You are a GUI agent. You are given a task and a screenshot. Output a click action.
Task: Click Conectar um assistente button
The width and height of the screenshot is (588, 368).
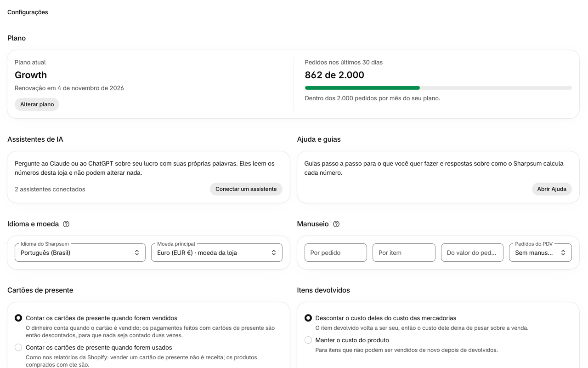[246, 189]
